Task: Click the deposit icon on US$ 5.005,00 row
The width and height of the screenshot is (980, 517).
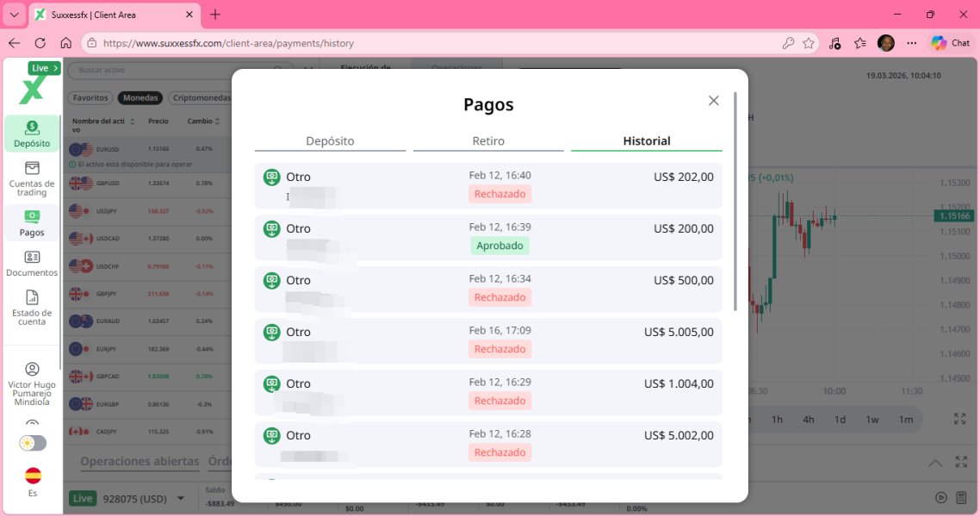Action: [x=271, y=332]
